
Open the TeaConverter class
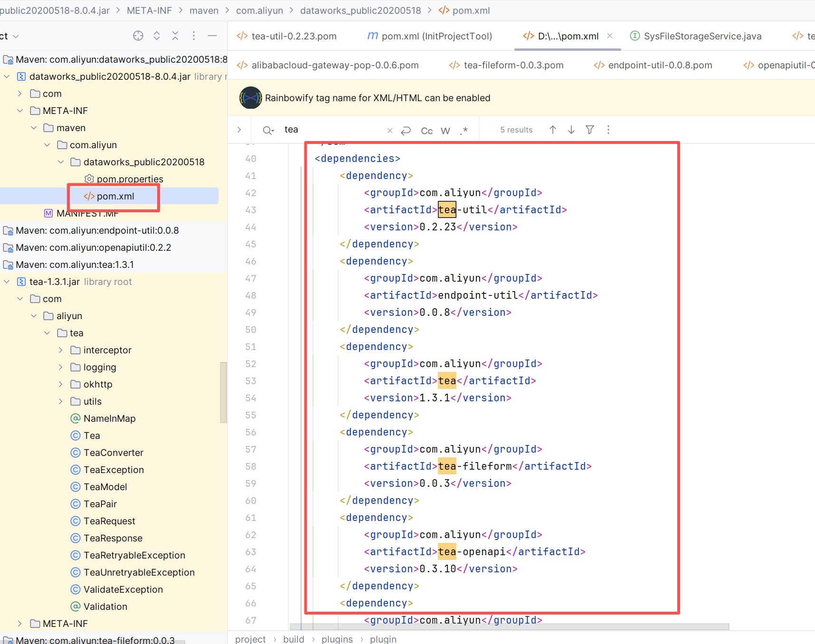click(x=107, y=453)
